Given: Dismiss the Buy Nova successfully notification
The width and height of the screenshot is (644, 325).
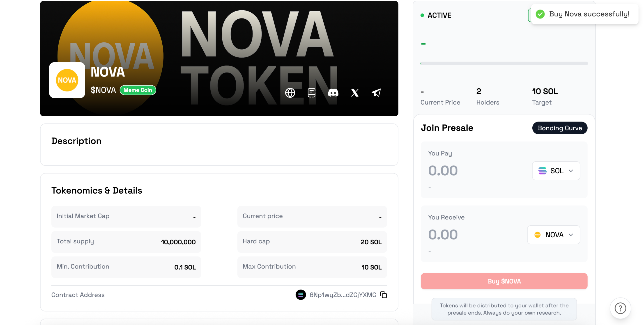Looking at the screenshot, I should (x=584, y=14).
